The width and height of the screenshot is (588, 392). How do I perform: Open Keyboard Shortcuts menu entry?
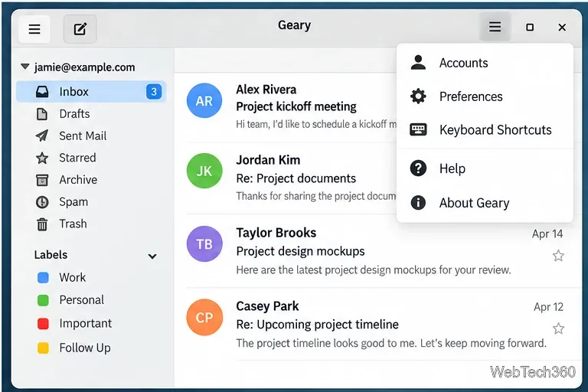(x=485, y=130)
